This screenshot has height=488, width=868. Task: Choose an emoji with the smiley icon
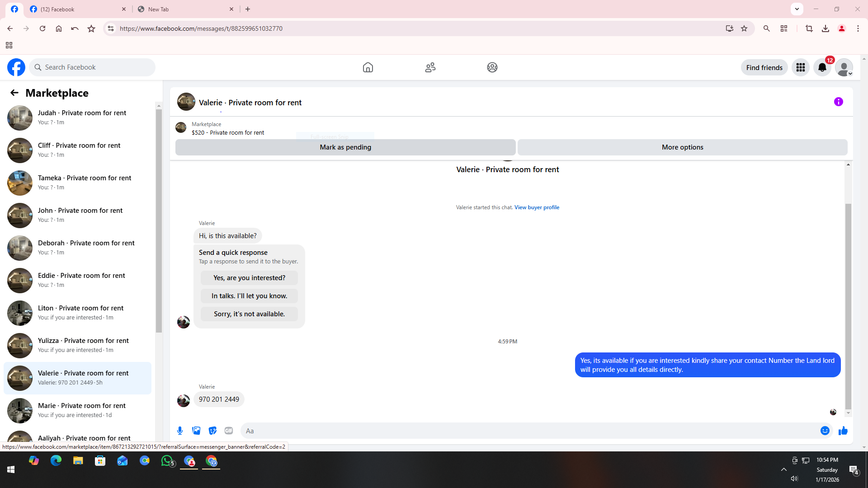(x=825, y=431)
